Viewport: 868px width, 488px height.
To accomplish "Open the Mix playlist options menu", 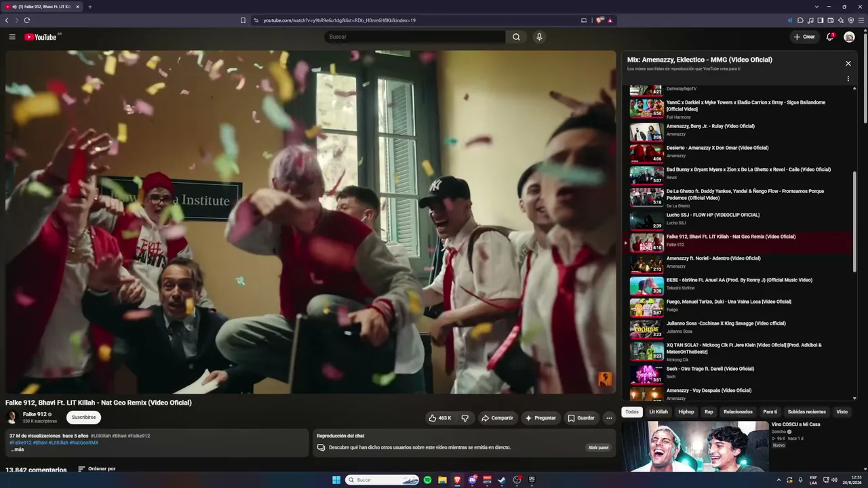I will click(848, 79).
